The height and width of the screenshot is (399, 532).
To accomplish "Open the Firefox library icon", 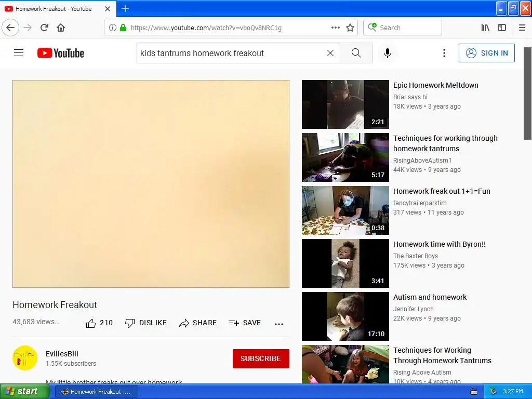I will [x=485, y=28].
